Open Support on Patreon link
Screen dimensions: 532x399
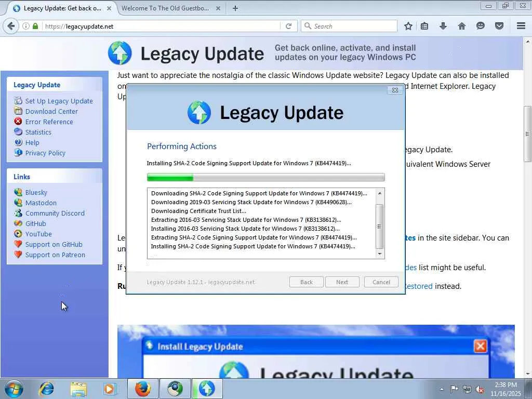[x=55, y=255]
